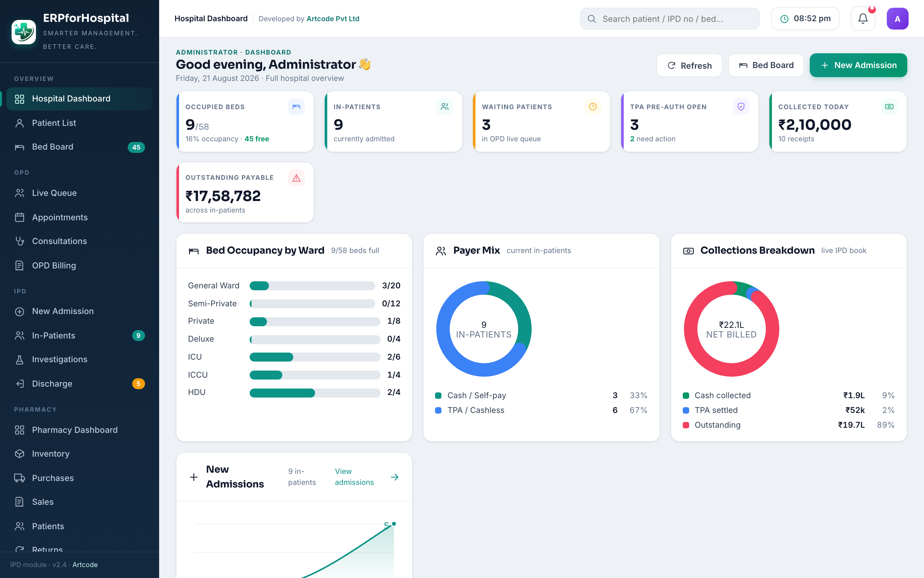Click the Artcode Pvt Ltd link
The image size is (924, 578).
(333, 19)
